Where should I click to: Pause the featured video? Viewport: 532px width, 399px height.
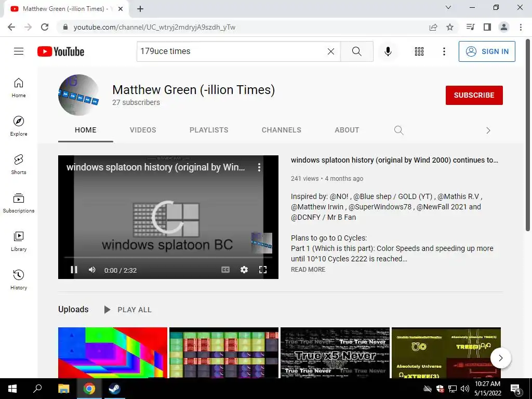[74, 270]
